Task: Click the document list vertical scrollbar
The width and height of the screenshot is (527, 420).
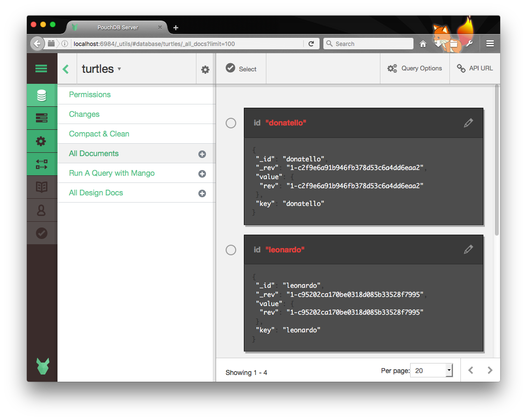Action: click(x=497, y=158)
